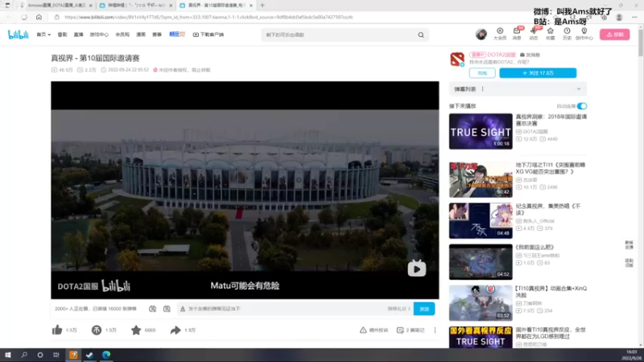Screen dimensions: 644x362
Task: Open danmaku font style A icon
Action: [x=183, y=309]
